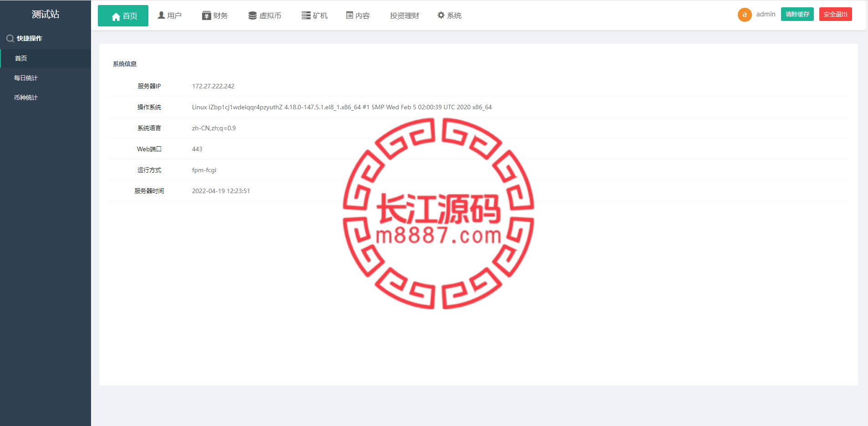Click the 服务器时间 label
The image size is (868, 426).
pyautogui.click(x=149, y=191)
